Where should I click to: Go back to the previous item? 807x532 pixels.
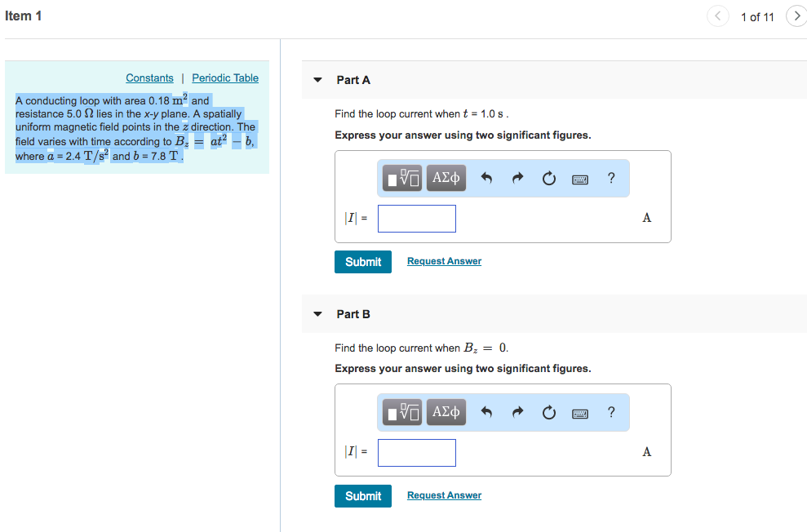coord(717,16)
